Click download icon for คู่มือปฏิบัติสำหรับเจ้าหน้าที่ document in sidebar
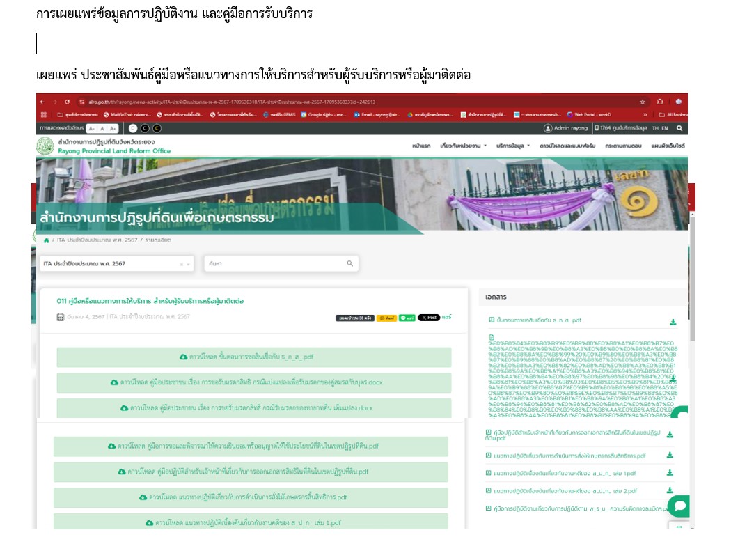 pos(670,435)
